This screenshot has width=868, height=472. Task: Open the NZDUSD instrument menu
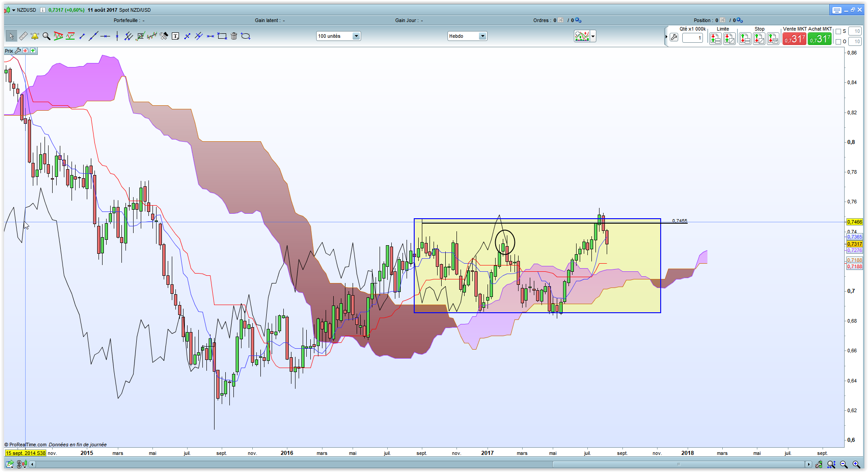[13, 10]
